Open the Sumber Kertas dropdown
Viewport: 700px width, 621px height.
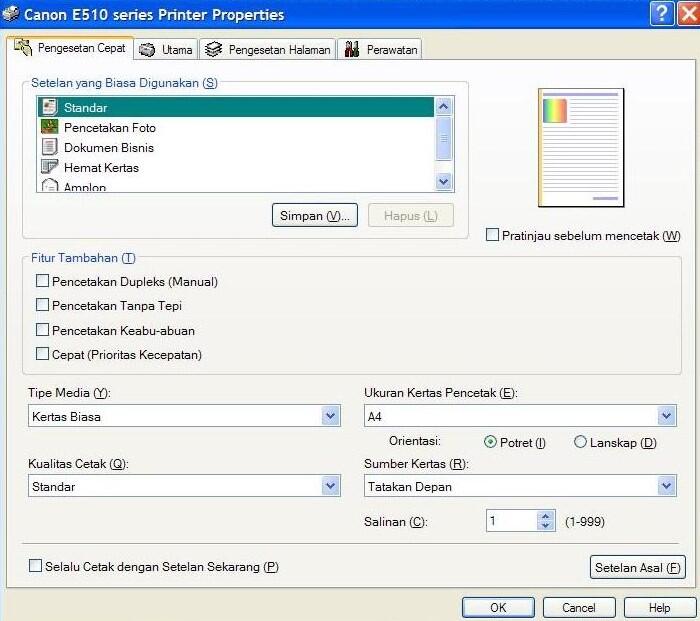(667, 486)
